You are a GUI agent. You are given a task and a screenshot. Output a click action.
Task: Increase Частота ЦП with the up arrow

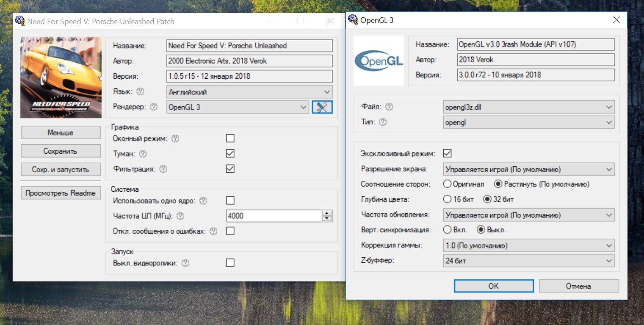[326, 213]
